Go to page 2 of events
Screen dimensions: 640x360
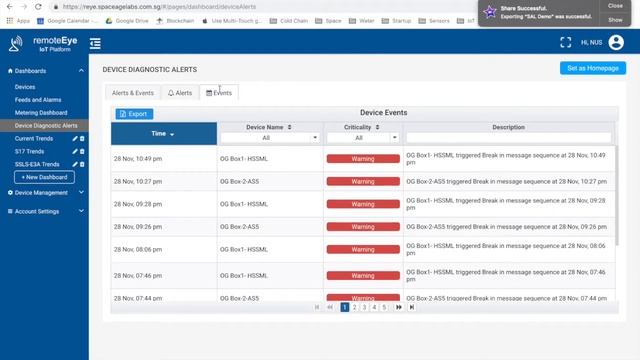[354, 307]
